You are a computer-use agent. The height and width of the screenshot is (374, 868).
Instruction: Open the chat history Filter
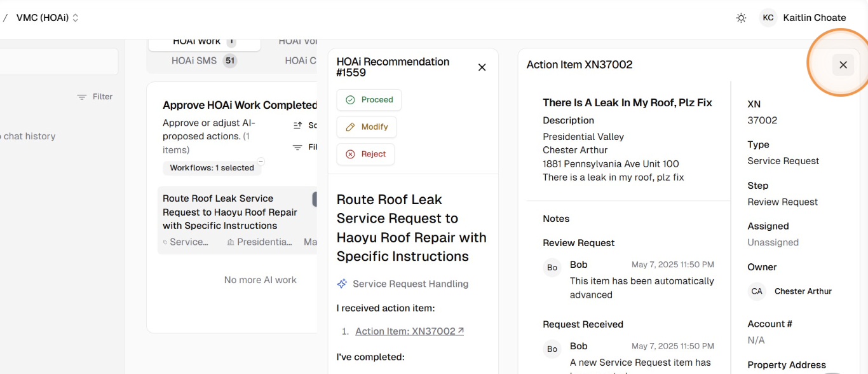pyautogui.click(x=95, y=97)
